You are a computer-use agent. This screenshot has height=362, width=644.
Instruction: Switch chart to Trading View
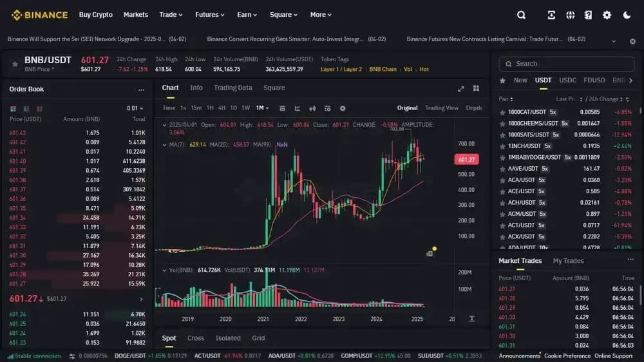point(442,108)
